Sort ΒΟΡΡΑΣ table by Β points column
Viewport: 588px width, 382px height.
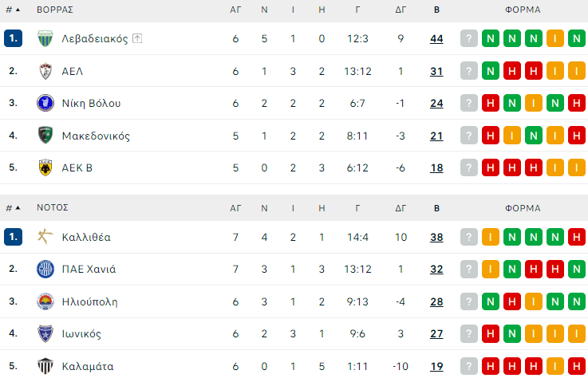(436, 10)
